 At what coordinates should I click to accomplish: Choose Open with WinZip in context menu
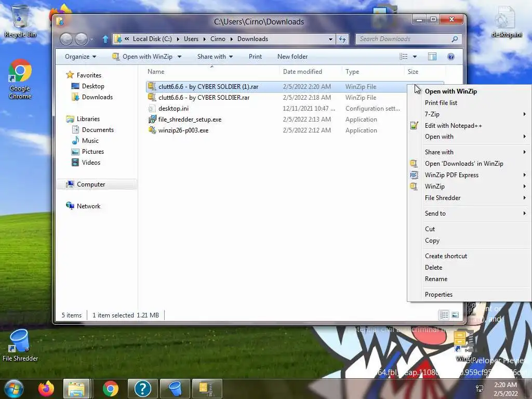click(450, 91)
